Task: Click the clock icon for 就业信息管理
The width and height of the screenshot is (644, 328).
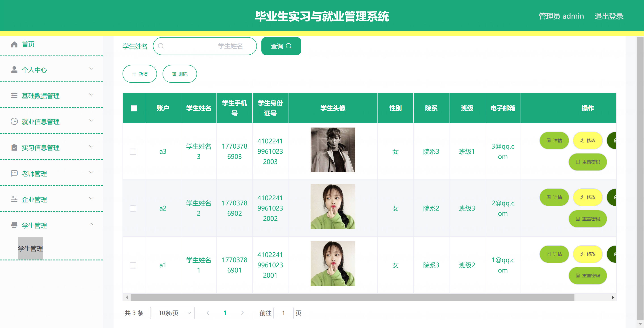Action: pos(14,121)
